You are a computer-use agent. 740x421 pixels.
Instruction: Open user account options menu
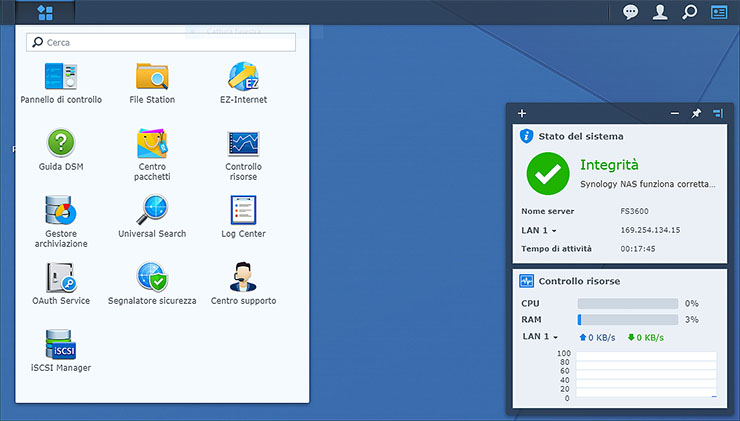pos(660,12)
